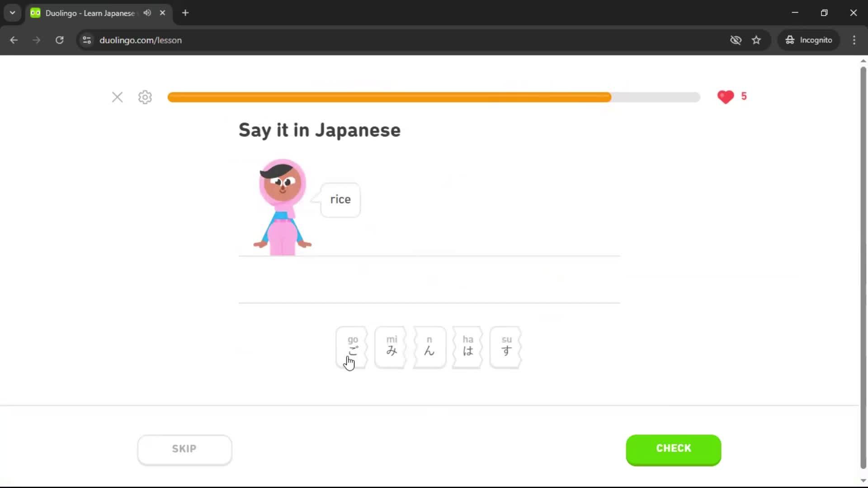Viewport: 868px width, 488px height.
Task: Click the orange lesson progress bar
Action: click(x=389, y=97)
